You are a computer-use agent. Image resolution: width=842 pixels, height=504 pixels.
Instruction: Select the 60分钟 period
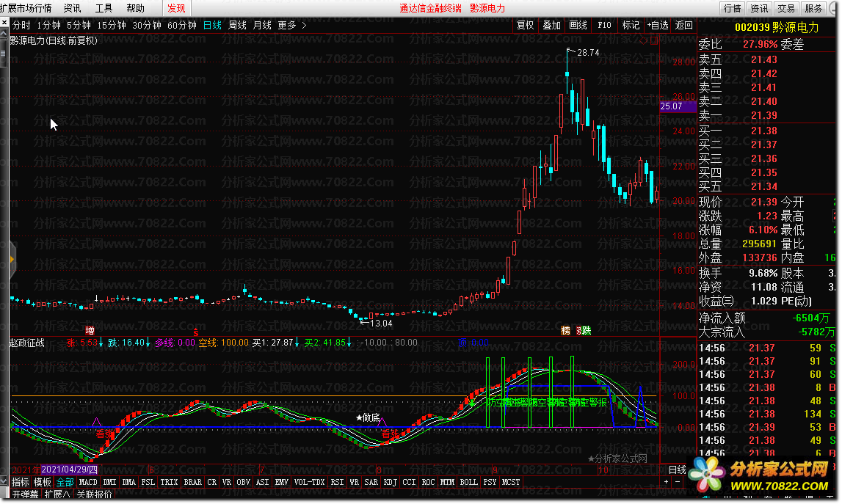pyautogui.click(x=182, y=25)
